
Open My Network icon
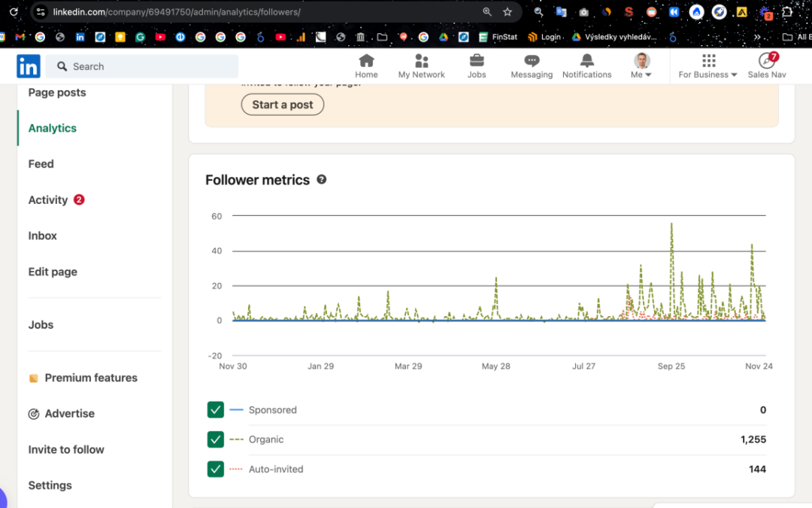(421, 60)
